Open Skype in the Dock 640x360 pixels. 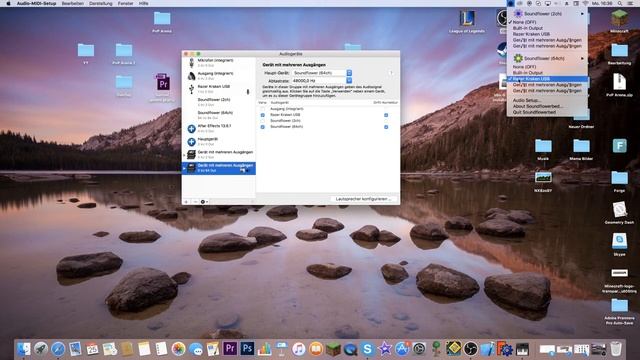367,349
